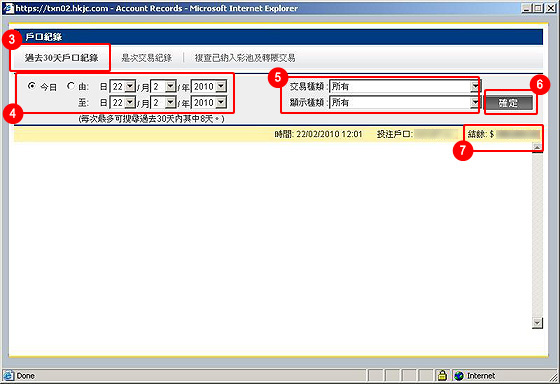Open the 至 row year dropdown
The width and height of the screenshot is (560, 384).
(x=209, y=103)
